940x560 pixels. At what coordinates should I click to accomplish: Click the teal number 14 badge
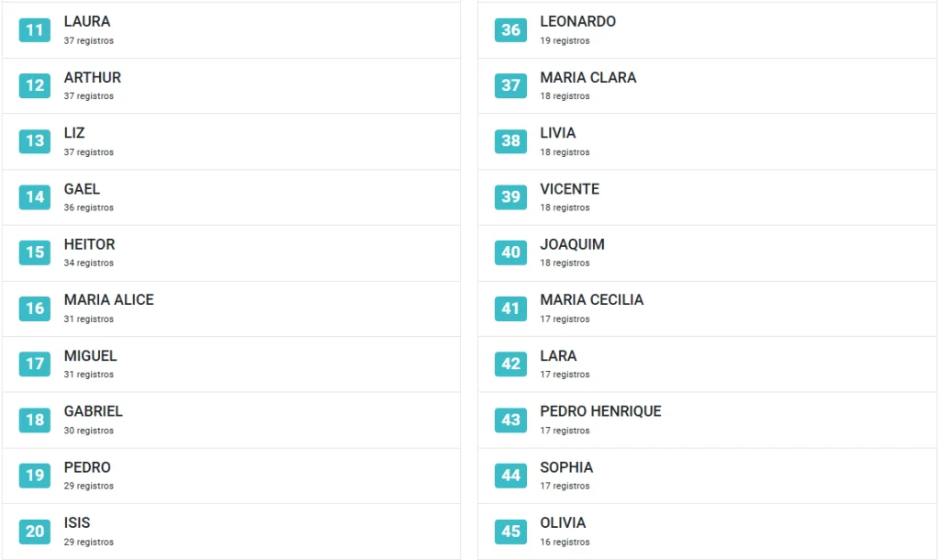click(35, 196)
